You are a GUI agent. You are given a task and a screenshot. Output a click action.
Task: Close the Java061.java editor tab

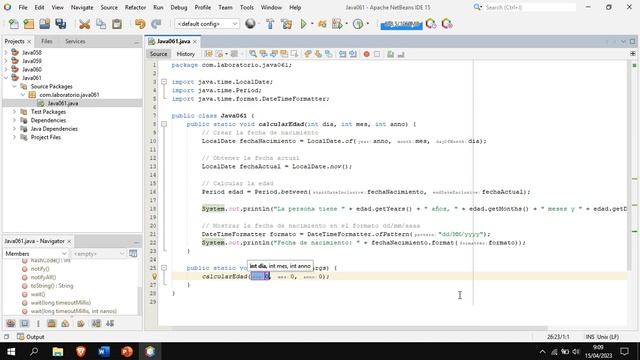(x=195, y=42)
